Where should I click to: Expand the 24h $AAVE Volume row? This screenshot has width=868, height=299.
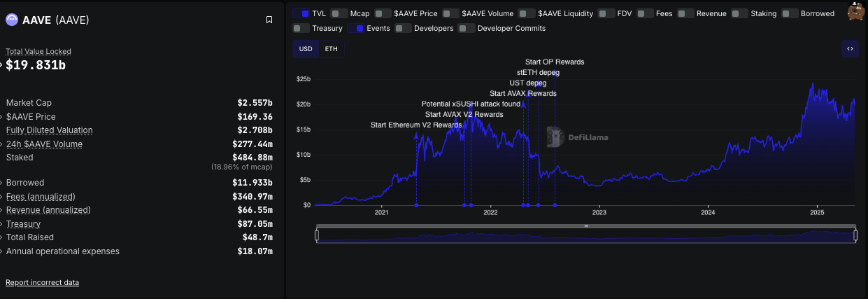2,144
